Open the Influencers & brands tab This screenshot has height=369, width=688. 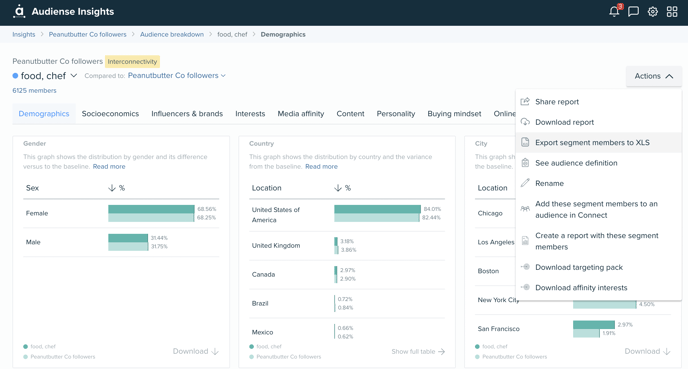pyautogui.click(x=187, y=114)
